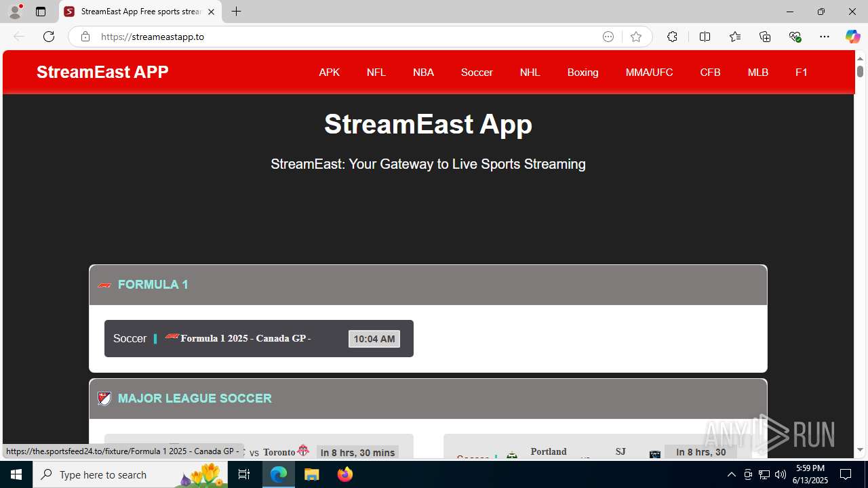Open the APK menu item

[329, 73]
